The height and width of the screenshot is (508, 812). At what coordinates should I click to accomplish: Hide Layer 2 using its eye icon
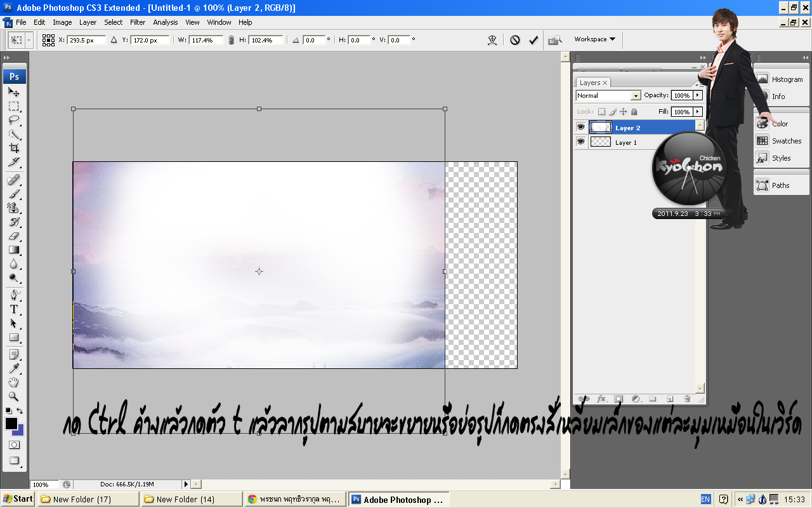580,127
